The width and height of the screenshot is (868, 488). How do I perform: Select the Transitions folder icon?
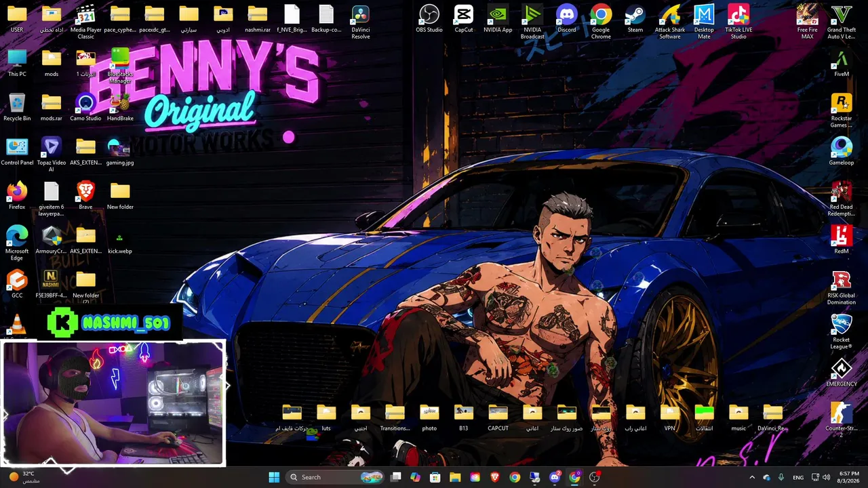[395, 418]
